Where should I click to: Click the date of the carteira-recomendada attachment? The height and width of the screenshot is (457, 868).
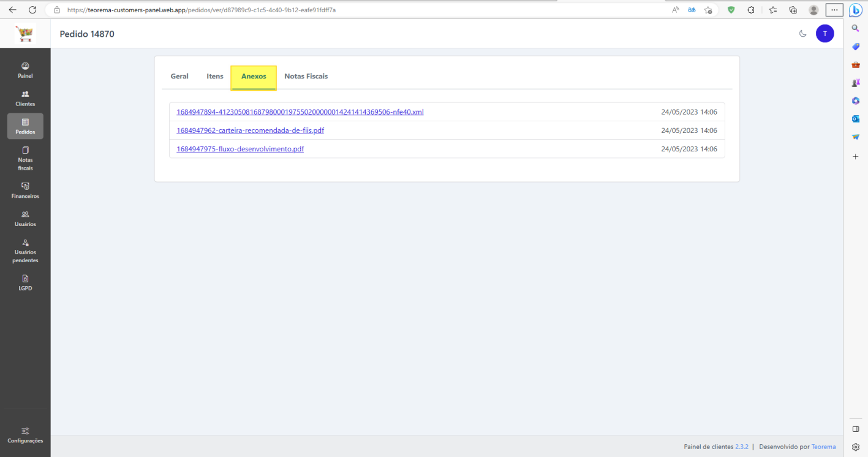[689, 130]
